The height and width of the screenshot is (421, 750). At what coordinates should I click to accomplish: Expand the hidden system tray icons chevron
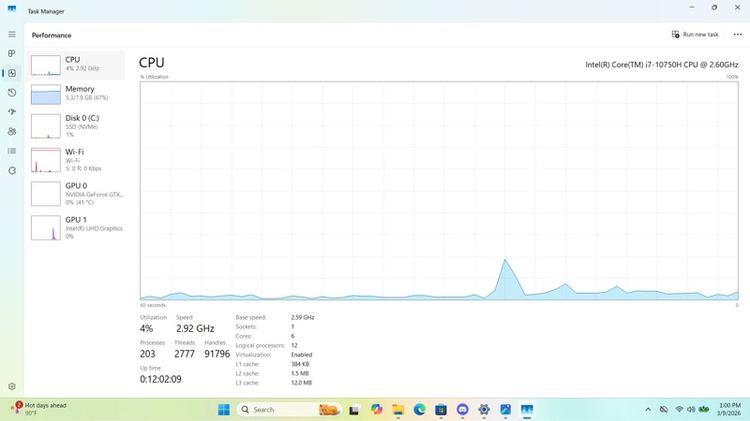point(648,410)
